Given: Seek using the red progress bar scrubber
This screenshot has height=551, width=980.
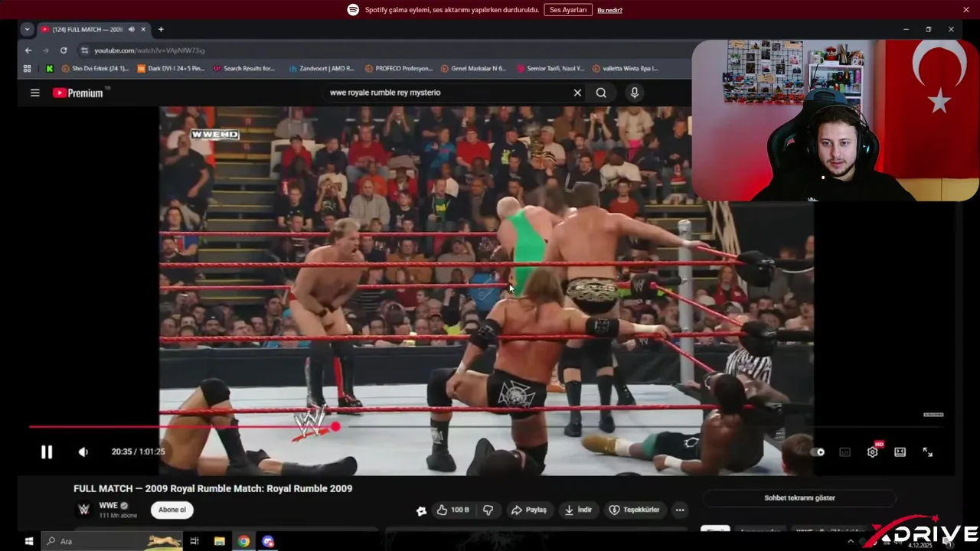Looking at the screenshot, I should coord(335,426).
